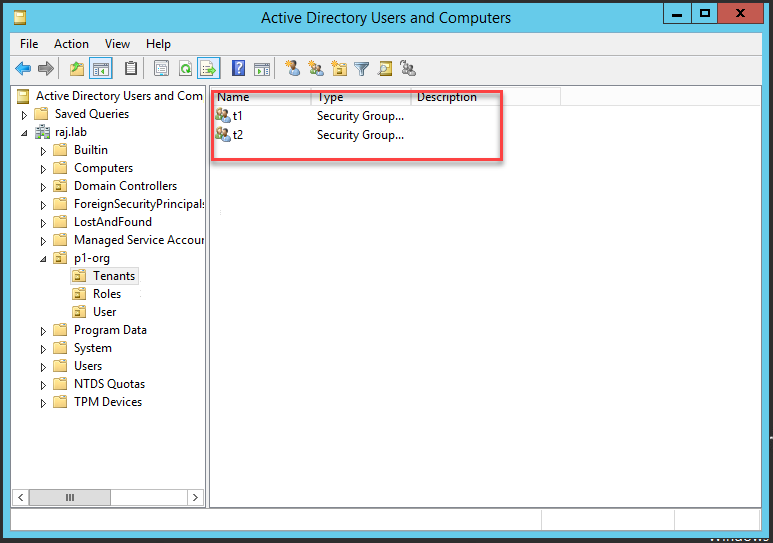The height and width of the screenshot is (543, 773).
Task: Expand the Saved Queries node
Action: click(x=24, y=115)
